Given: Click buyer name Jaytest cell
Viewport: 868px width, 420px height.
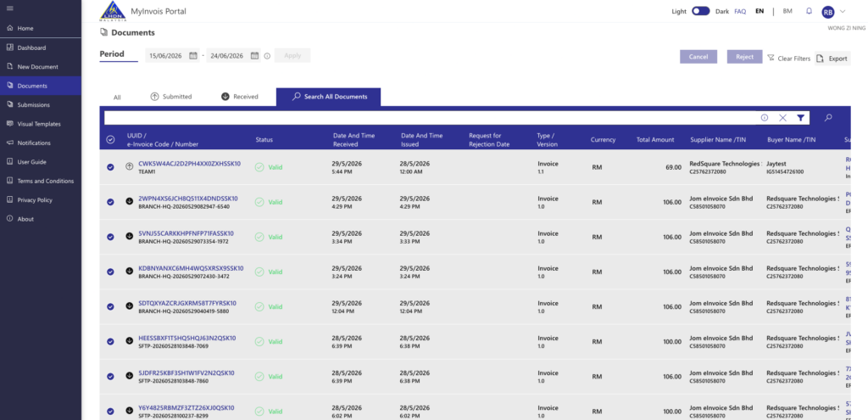Looking at the screenshot, I should [777, 164].
